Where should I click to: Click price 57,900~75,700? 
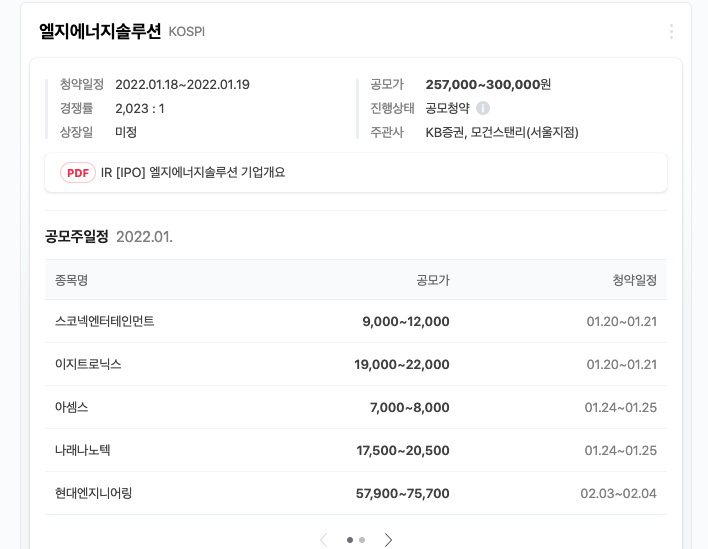tap(402, 493)
